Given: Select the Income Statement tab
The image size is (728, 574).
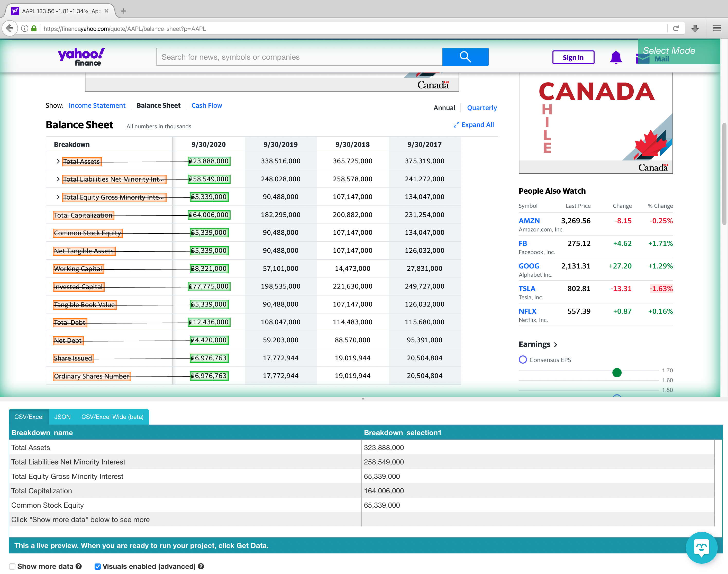Looking at the screenshot, I should click(97, 105).
